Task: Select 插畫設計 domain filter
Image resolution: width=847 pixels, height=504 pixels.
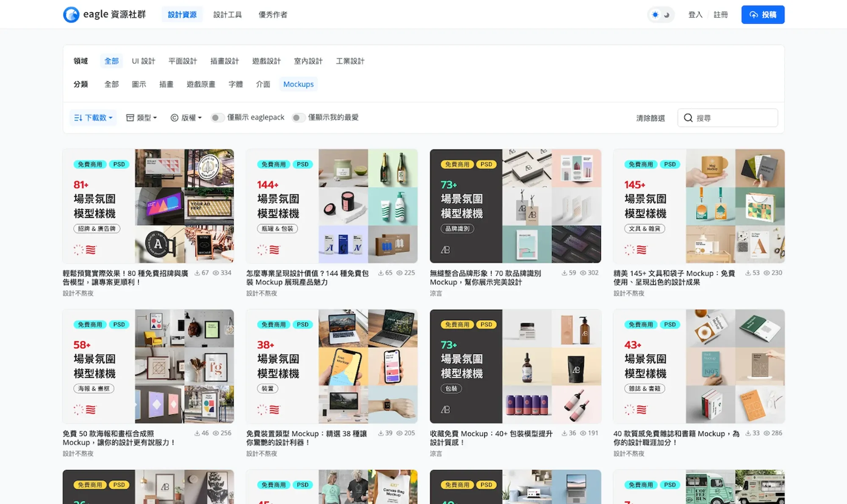Action: pos(224,61)
